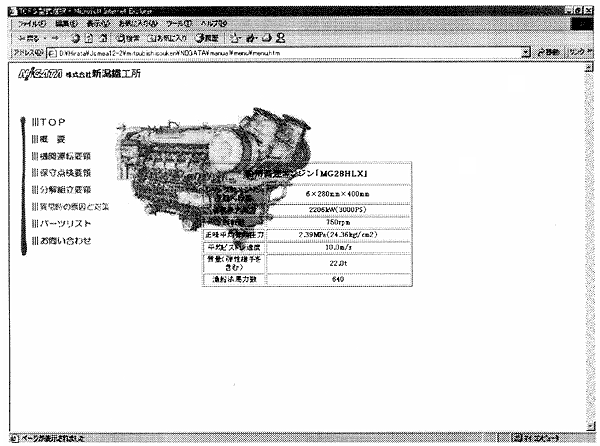Click the 6×280mm×400mm table cell
This screenshot has width=600, height=446.
(338, 194)
